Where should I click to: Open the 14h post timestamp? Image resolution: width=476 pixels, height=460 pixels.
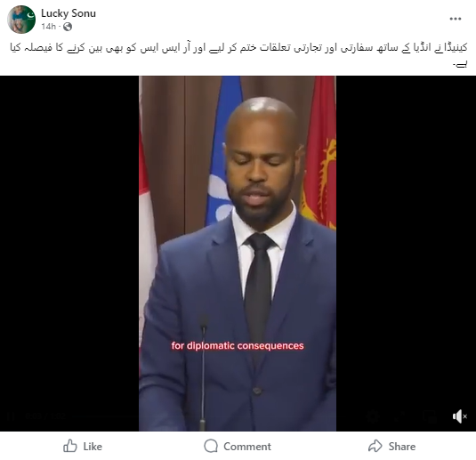tap(49, 27)
